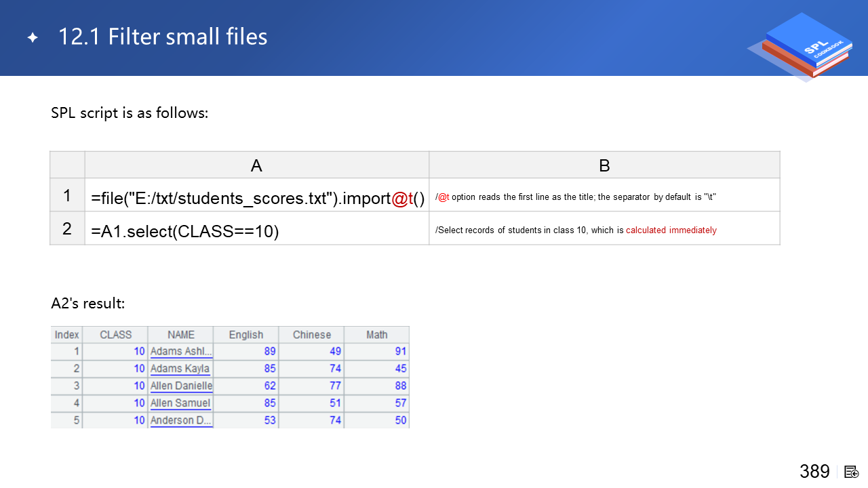Click the SPL Cookbook book logo

pyautogui.click(x=804, y=46)
